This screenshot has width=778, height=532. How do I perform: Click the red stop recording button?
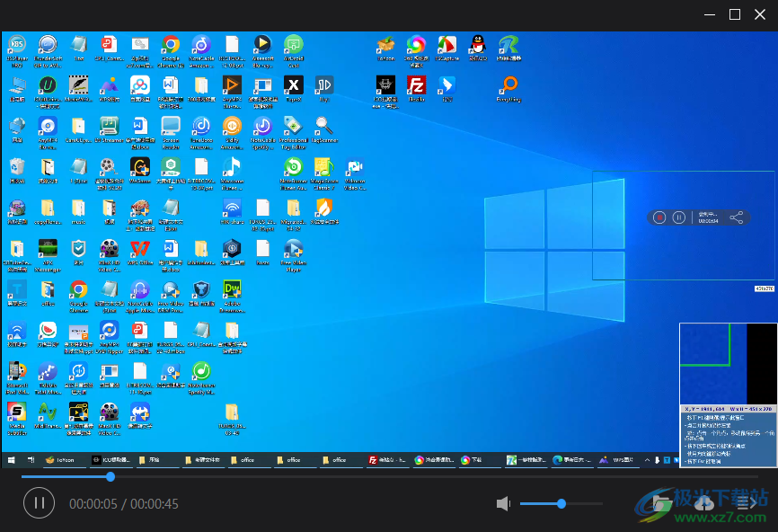[x=659, y=217]
